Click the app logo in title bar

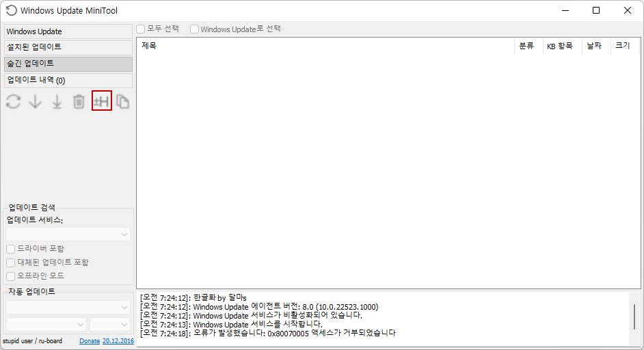click(x=12, y=10)
